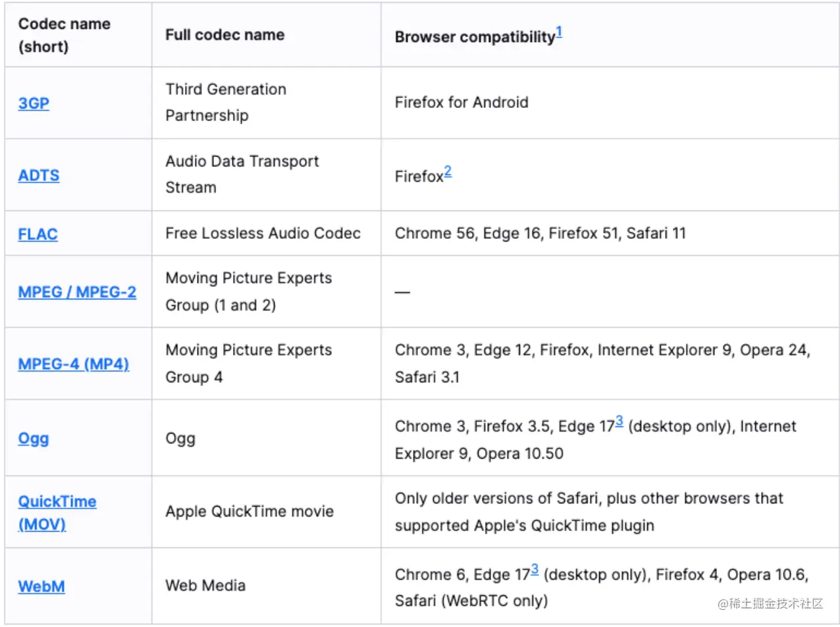Open the 3GP codec link
The height and width of the screenshot is (627, 840).
(x=34, y=103)
